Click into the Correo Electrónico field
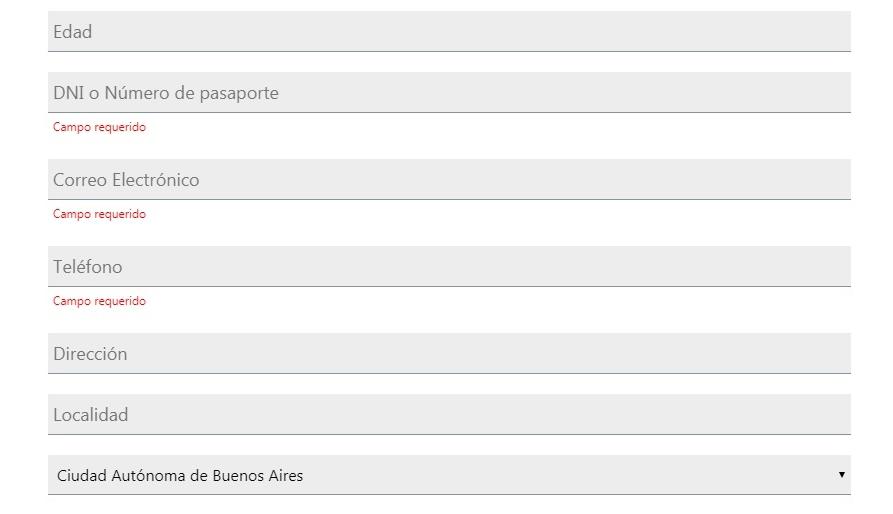Image resolution: width=893 pixels, height=514 pixels. (449, 180)
